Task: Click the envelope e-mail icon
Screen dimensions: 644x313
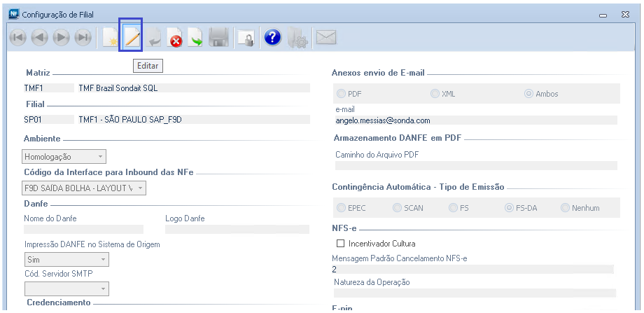Action: tap(326, 38)
